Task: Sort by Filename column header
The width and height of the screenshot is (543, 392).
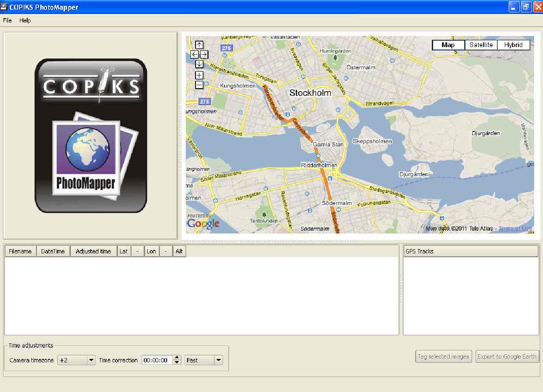Action: click(x=20, y=251)
